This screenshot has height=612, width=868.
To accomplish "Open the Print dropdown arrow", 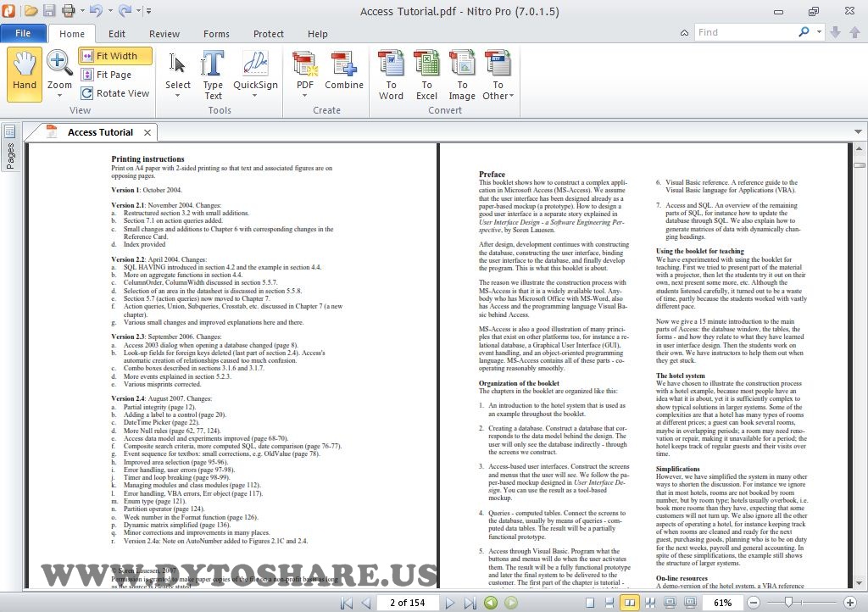I will 82,10.
